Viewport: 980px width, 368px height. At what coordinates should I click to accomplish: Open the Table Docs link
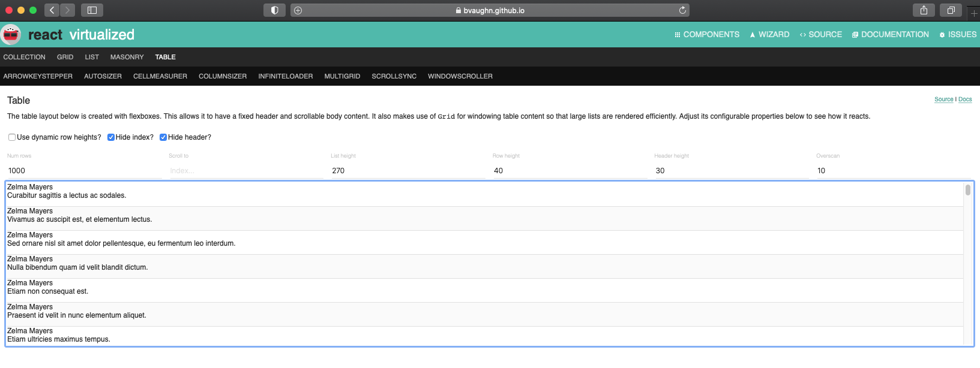pos(965,99)
